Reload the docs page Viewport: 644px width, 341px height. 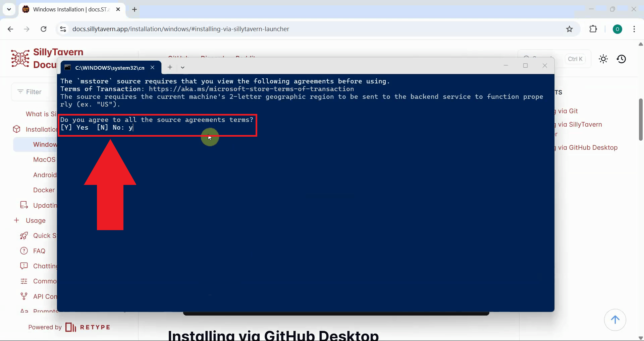44,29
